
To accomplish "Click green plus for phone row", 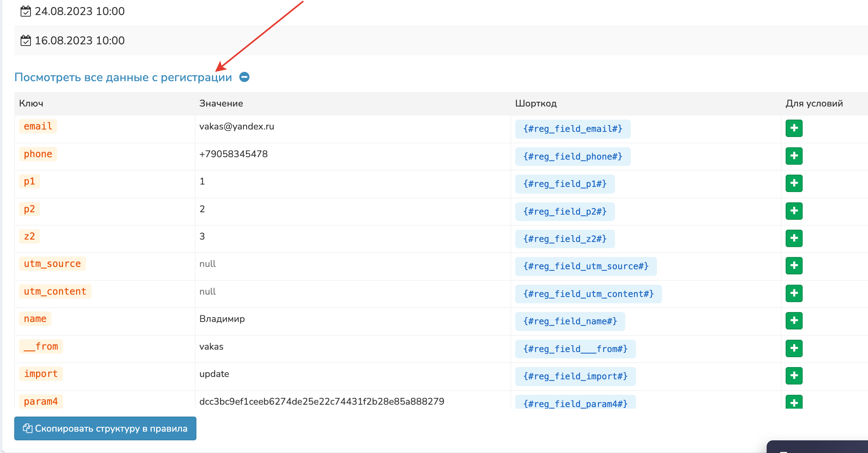I will [794, 156].
